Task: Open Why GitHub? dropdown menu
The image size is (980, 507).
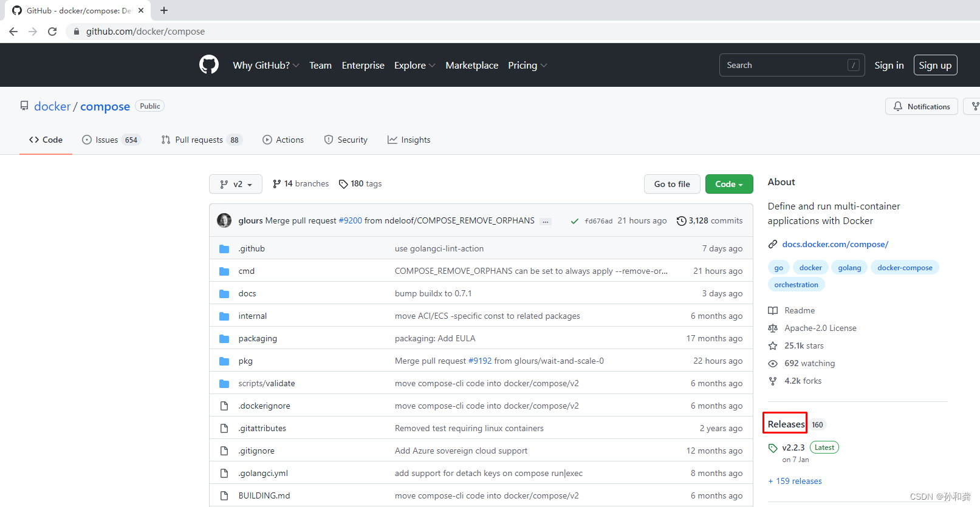Action: (266, 65)
